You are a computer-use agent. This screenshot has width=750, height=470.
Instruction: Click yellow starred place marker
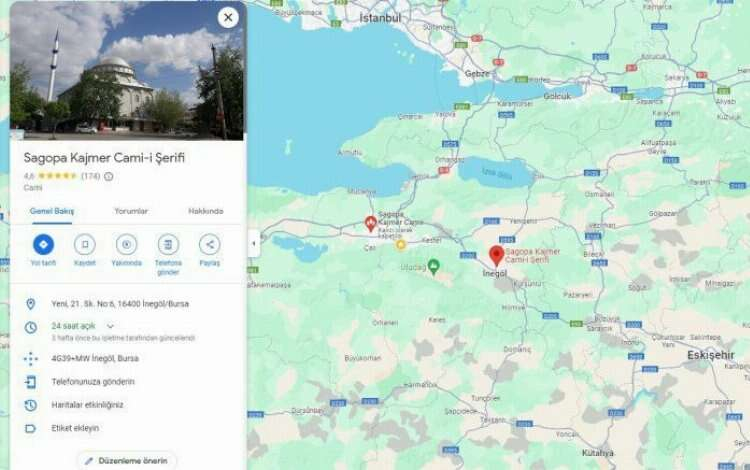(x=400, y=245)
